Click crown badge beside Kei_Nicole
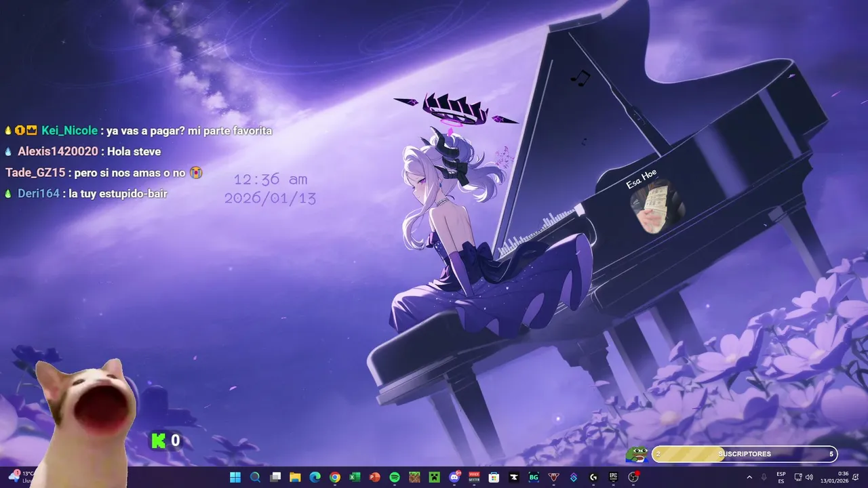 pyautogui.click(x=31, y=130)
